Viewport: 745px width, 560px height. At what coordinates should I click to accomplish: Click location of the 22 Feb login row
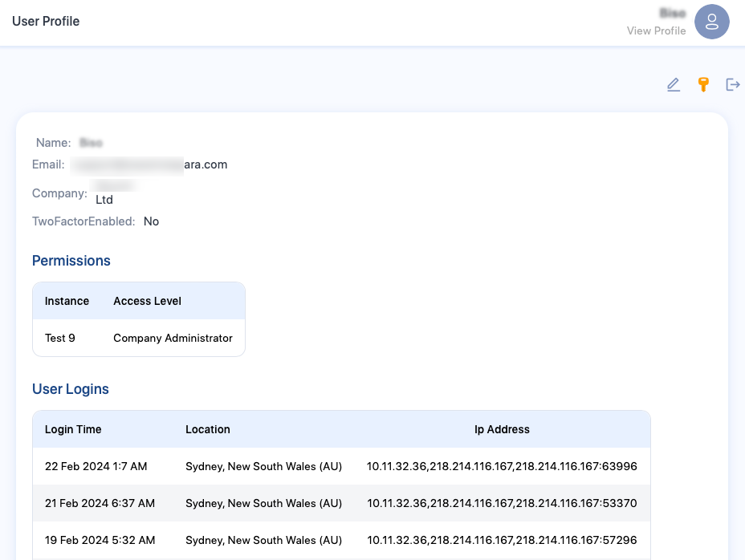pyautogui.click(x=263, y=466)
